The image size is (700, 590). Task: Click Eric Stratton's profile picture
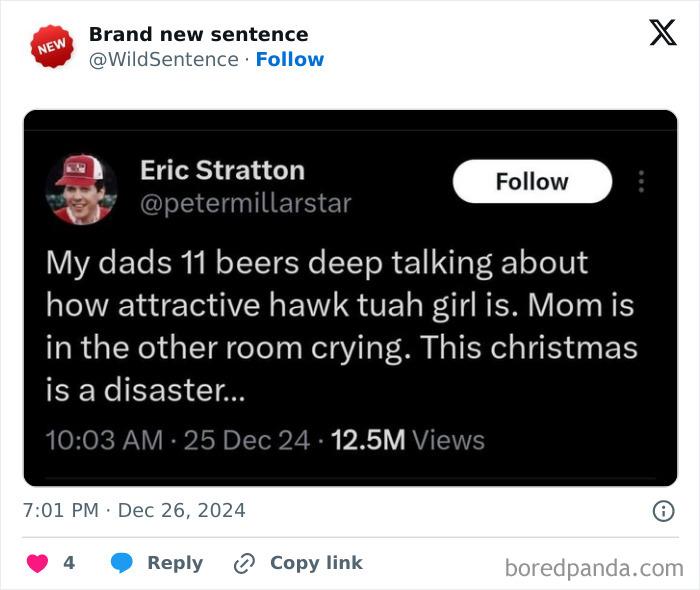click(83, 188)
